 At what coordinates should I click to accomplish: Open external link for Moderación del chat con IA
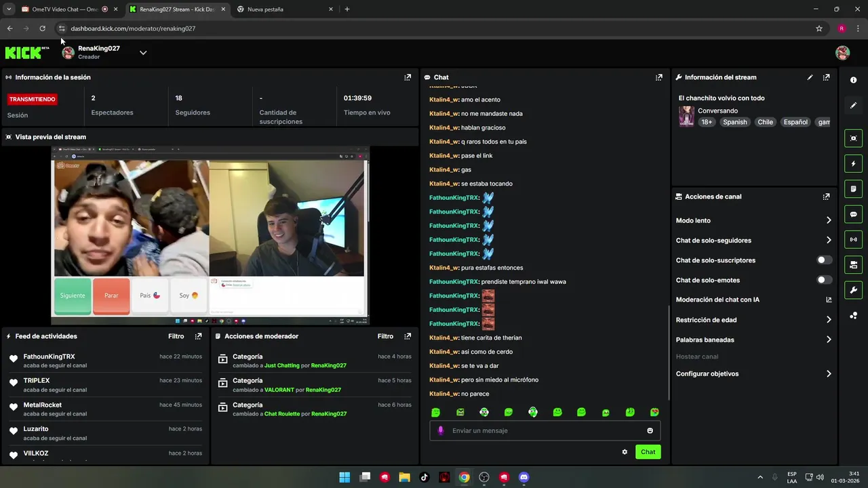pyautogui.click(x=829, y=300)
